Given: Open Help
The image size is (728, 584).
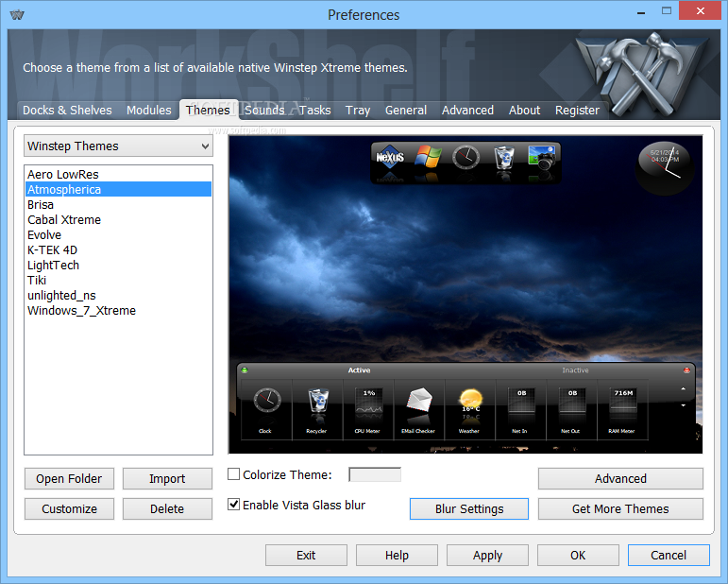Looking at the screenshot, I should 397,556.
